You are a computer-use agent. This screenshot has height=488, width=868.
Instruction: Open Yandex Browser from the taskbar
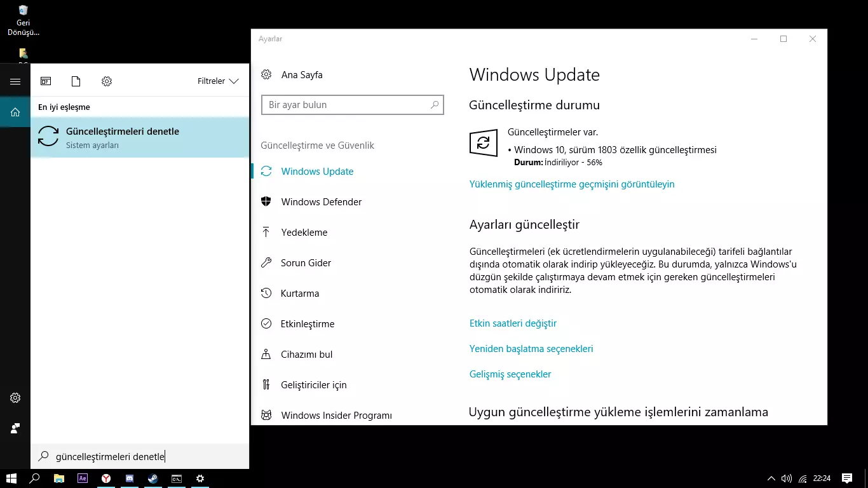tap(106, 478)
